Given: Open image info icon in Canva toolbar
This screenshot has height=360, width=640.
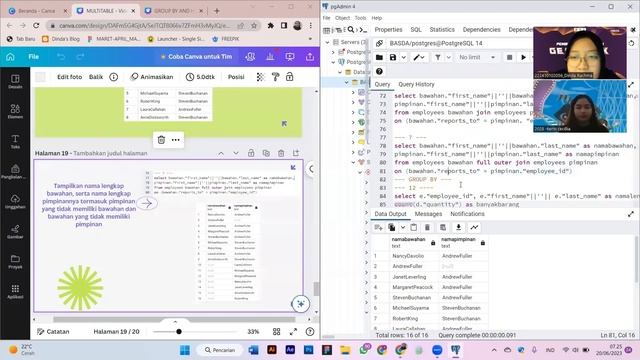Looking at the screenshot, I should tap(113, 77).
